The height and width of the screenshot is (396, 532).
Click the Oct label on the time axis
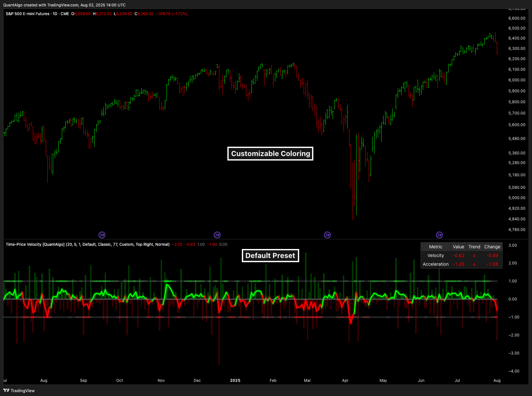click(119, 381)
